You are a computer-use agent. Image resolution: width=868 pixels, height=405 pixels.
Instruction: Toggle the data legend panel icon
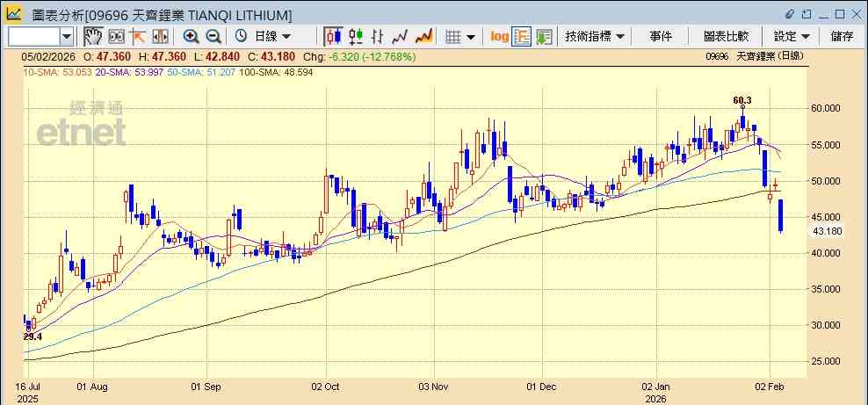click(522, 37)
